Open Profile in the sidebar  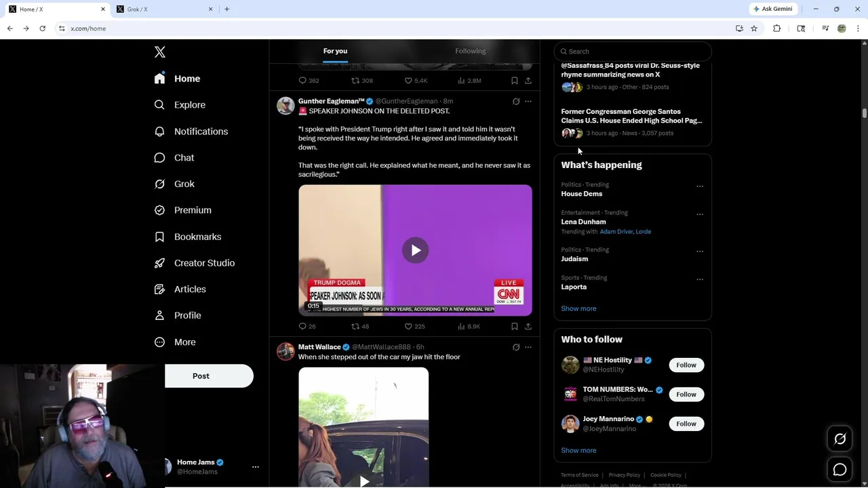(177, 315)
